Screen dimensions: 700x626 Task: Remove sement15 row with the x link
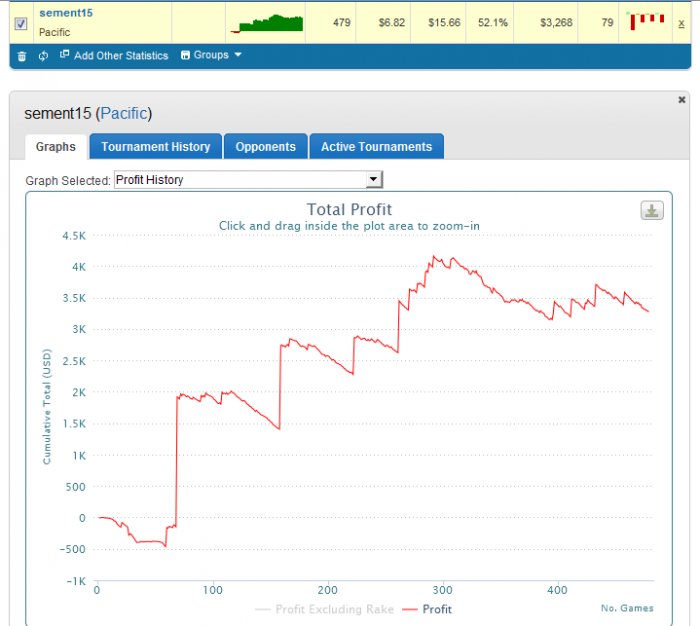681,24
